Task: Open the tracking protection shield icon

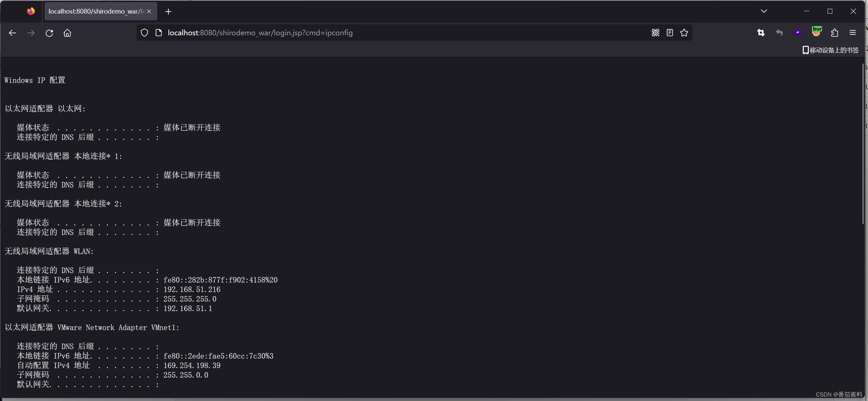Action: 144,33
